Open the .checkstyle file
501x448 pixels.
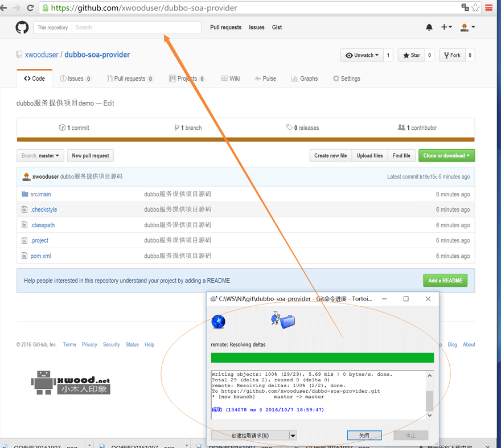[44, 209]
